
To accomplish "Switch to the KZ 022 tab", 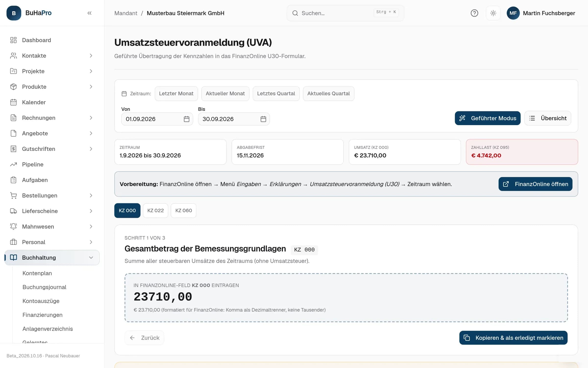I will click(156, 210).
